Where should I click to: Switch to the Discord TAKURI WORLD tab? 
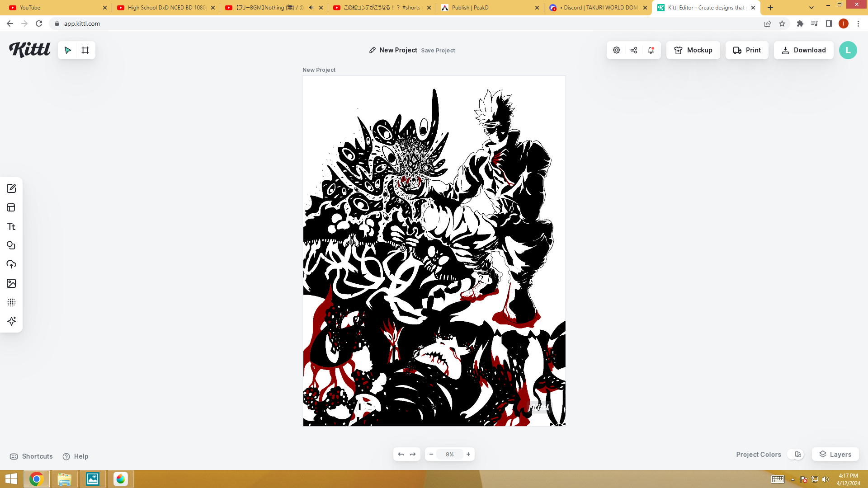[x=598, y=8]
